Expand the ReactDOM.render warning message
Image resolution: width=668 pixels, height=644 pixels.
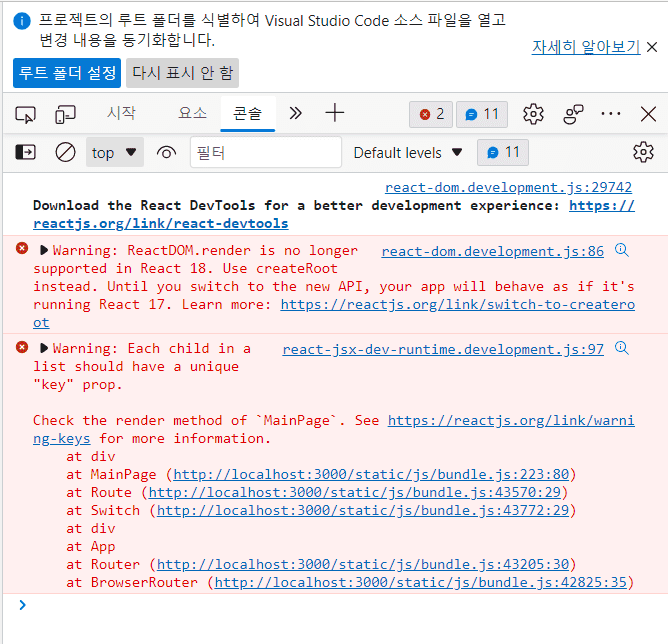pos(43,250)
